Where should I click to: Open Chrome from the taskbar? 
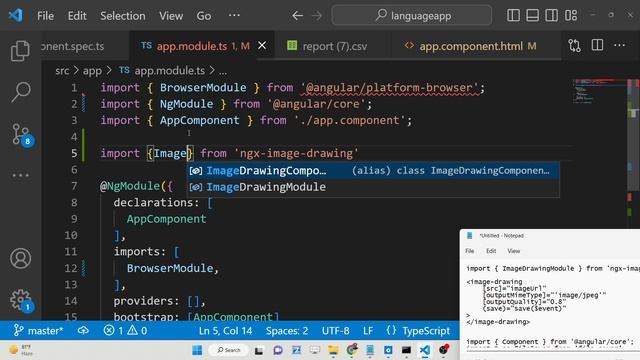[352, 350]
